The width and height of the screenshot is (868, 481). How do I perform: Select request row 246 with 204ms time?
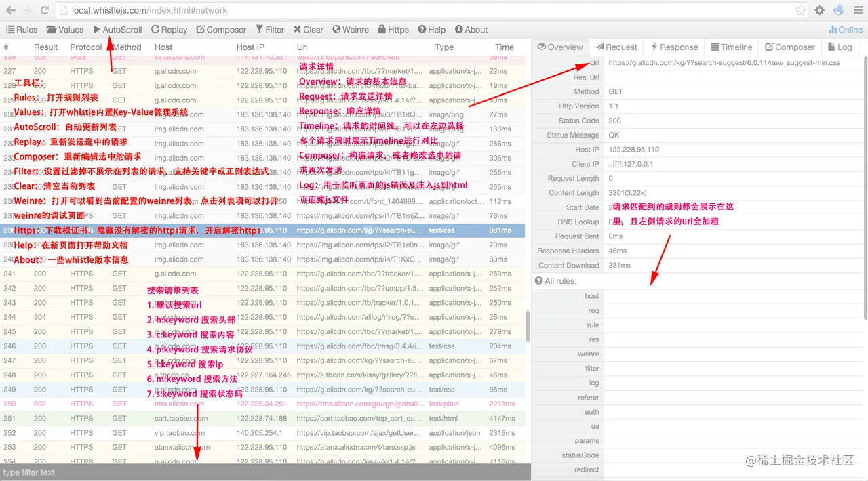pyautogui.click(x=262, y=346)
